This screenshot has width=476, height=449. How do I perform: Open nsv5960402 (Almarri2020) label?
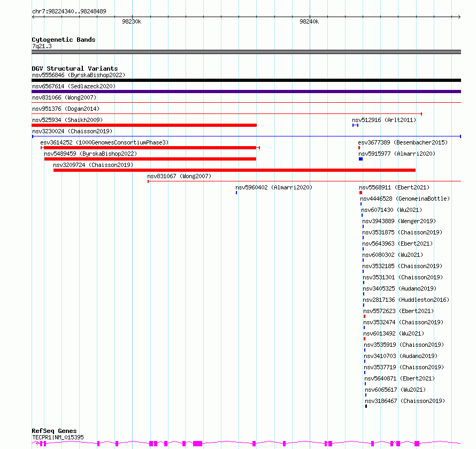point(274,187)
